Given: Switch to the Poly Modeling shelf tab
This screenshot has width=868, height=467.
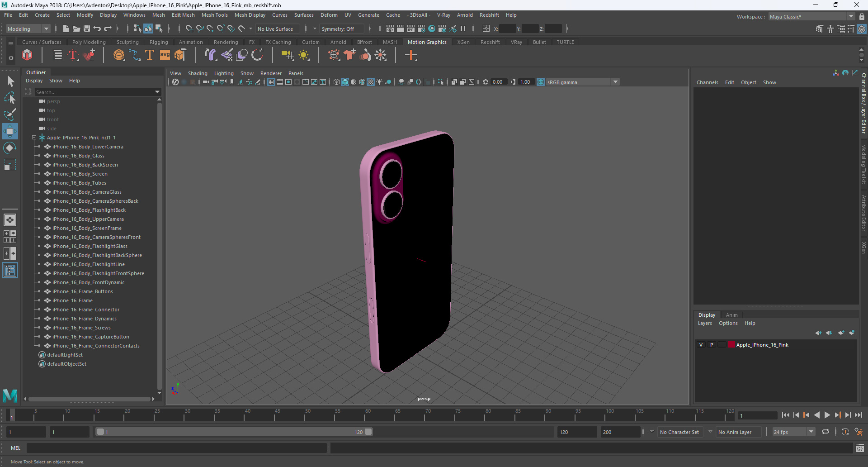Looking at the screenshot, I should pyautogui.click(x=89, y=42).
